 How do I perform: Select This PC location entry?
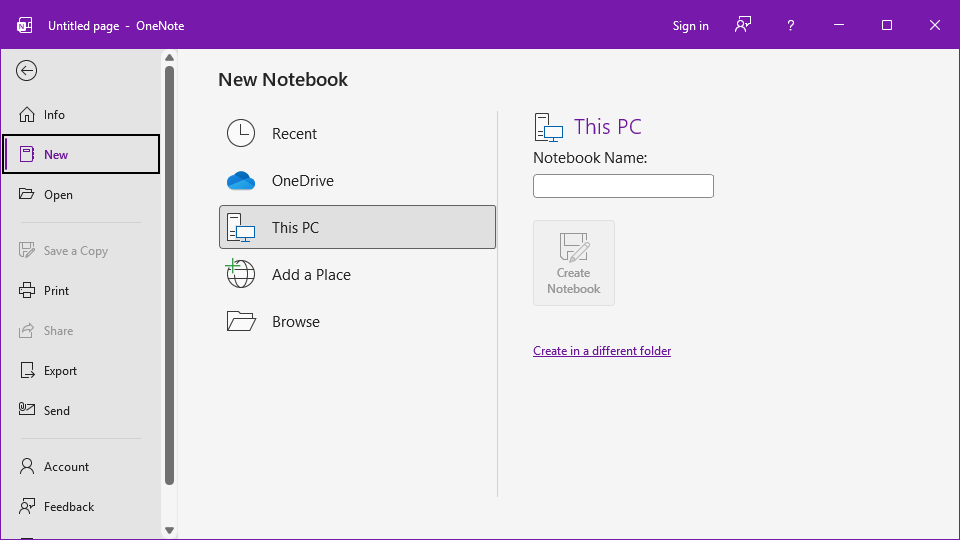coord(358,227)
